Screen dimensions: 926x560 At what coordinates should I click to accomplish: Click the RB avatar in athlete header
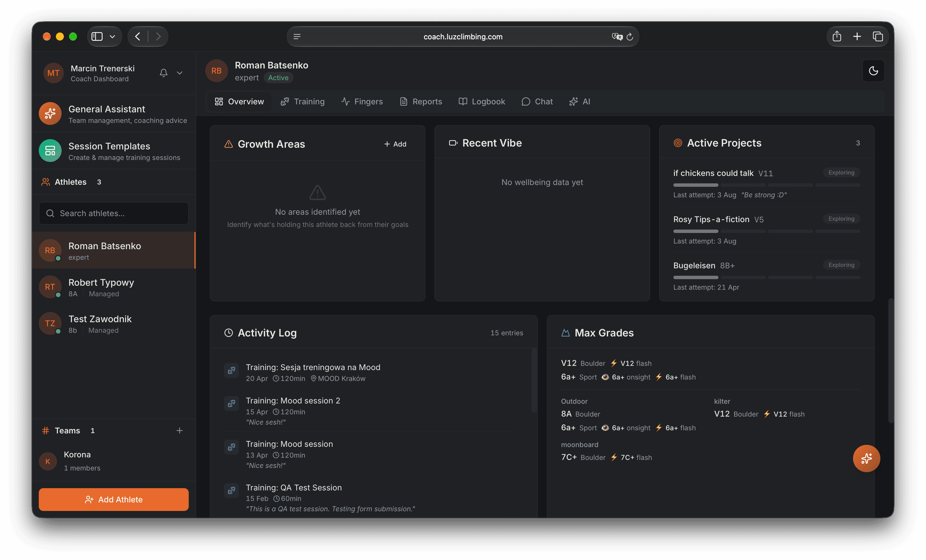pyautogui.click(x=216, y=71)
